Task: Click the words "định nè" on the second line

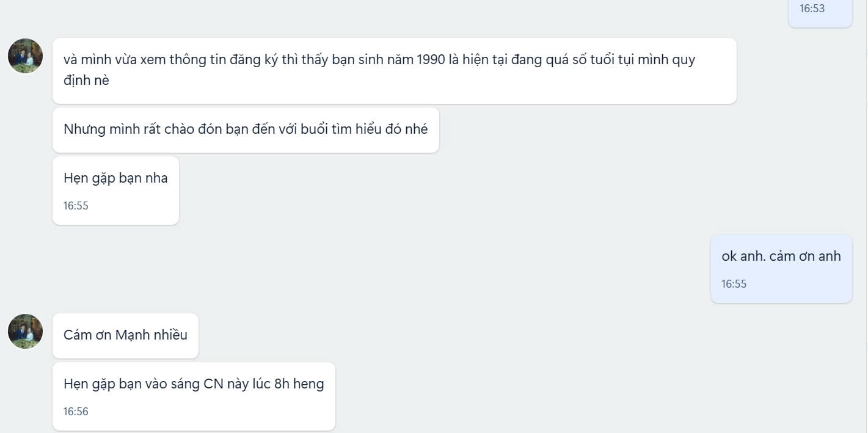Action: coord(86,80)
